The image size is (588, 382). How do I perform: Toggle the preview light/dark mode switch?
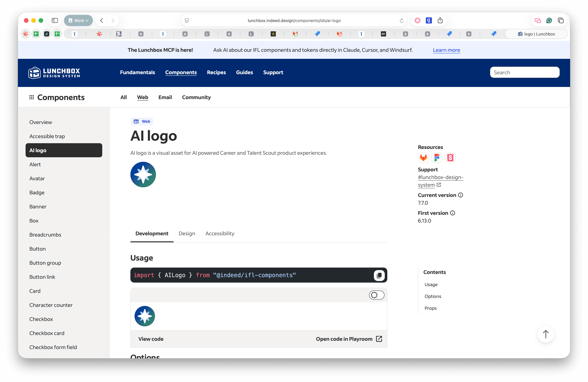tap(376, 295)
